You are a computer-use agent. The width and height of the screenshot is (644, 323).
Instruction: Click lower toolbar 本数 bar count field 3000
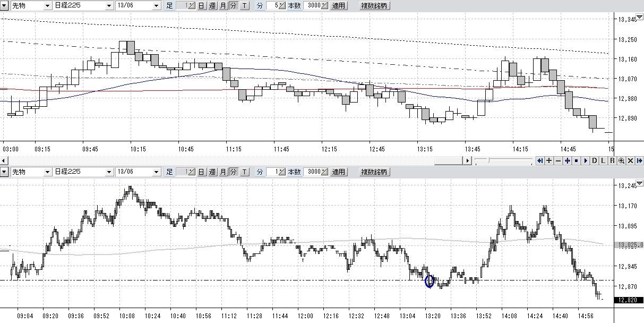point(316,172)
